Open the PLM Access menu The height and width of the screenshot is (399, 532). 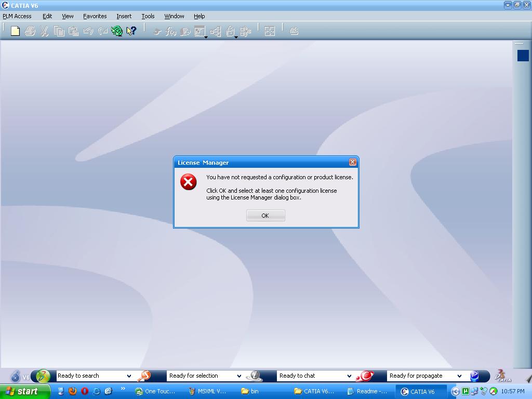pos(17,16)
